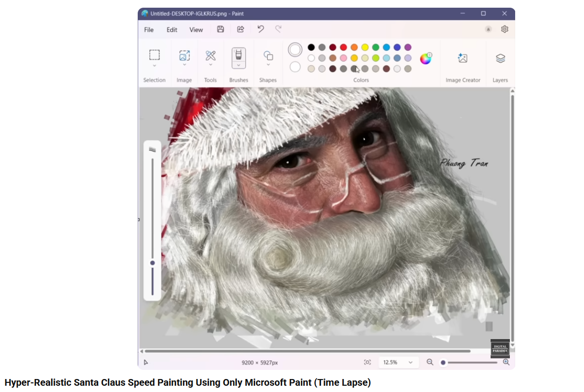
Task: Pick the indigo color swatch
Action: click(x=397, y=47)
